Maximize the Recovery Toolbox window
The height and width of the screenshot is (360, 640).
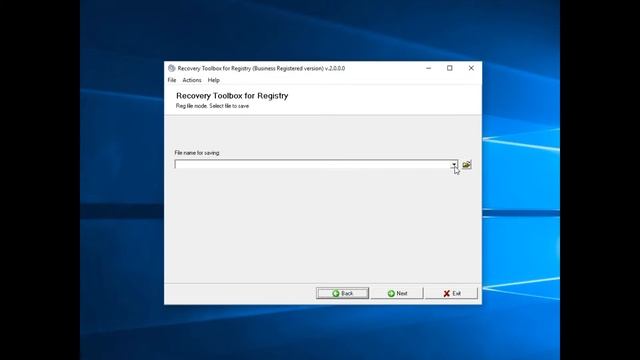click(450, 68)
